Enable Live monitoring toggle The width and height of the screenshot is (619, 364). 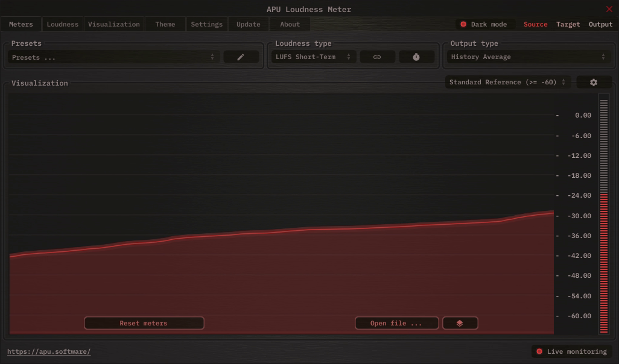(571, 351)
